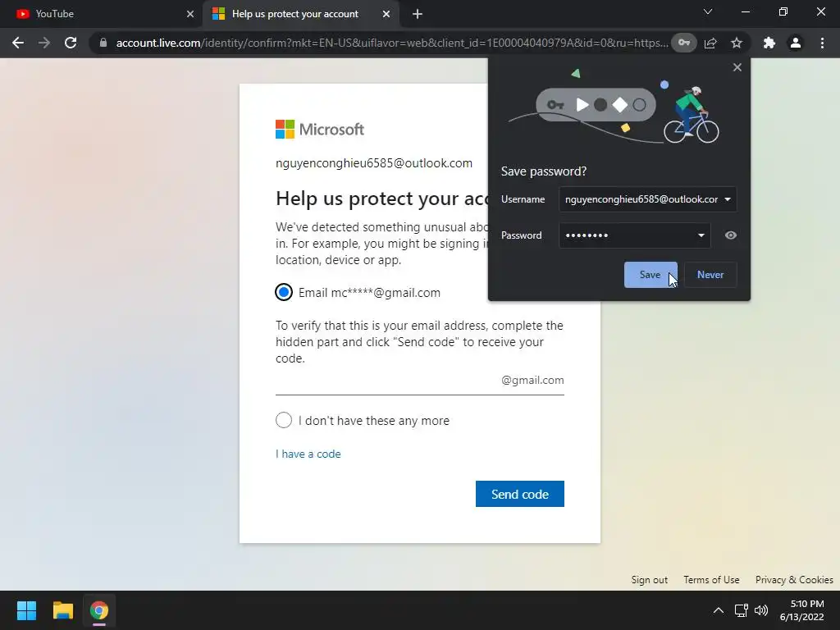
Task: Bookmark this page with the star icon
Action: click(x=737, y=43)
